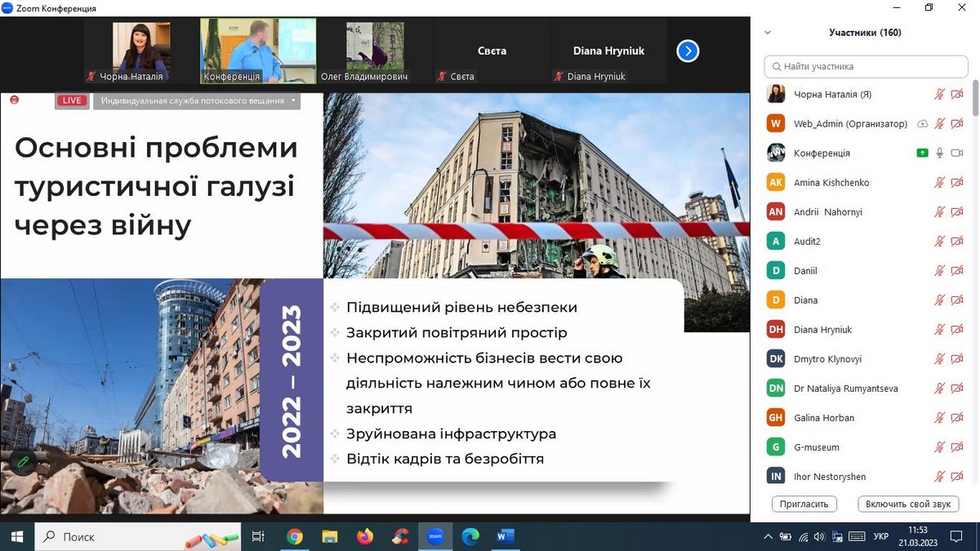Click the red recording indicator icon
Viewport: 980px width, 551px height.
click(14, 100)
